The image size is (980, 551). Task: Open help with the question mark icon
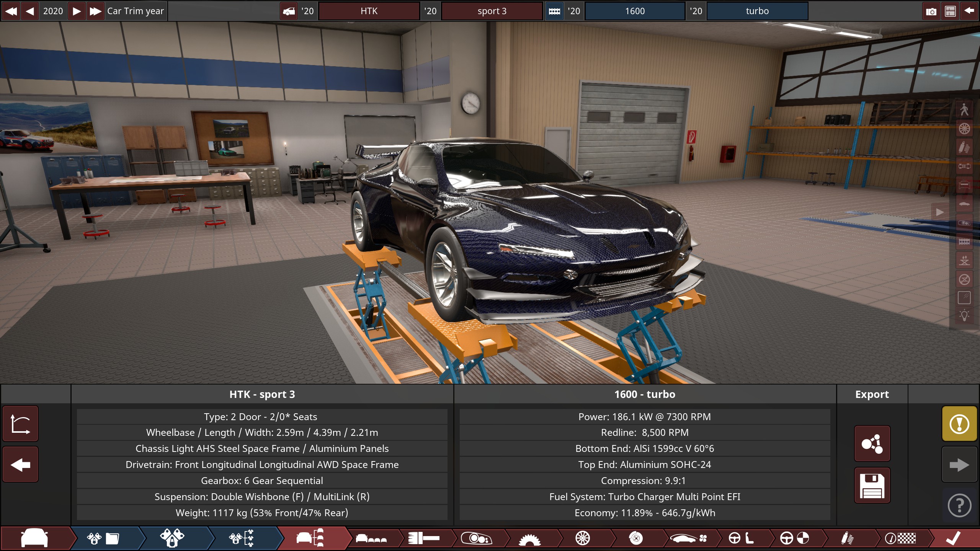coord(959,505)
